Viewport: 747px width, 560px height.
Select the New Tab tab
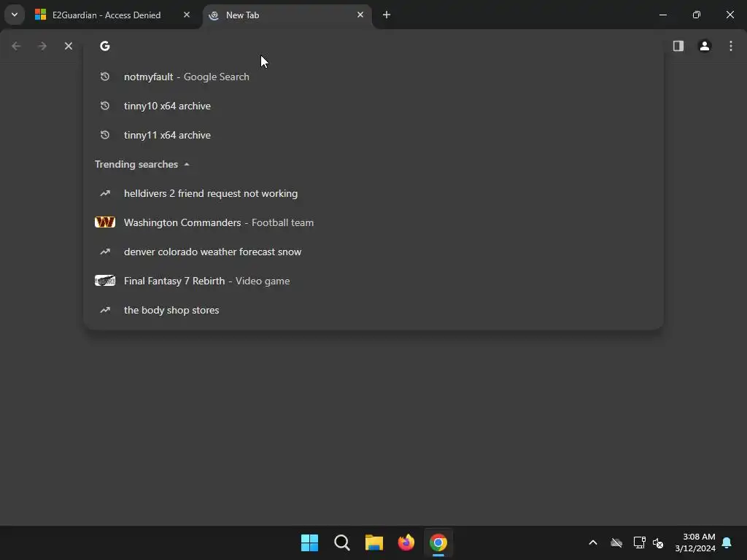(287, 15)
